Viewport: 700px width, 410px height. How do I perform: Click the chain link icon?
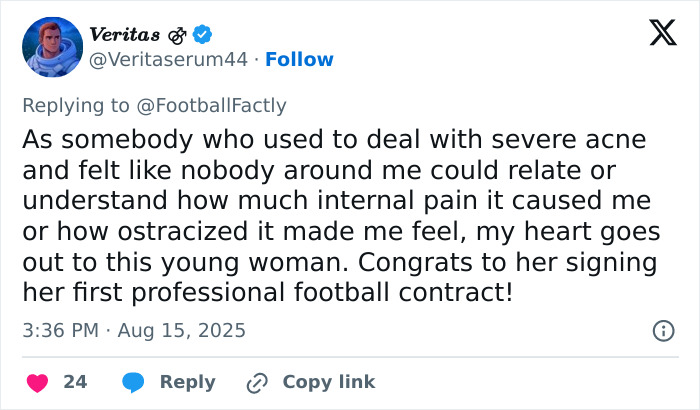tap(258, 382)
